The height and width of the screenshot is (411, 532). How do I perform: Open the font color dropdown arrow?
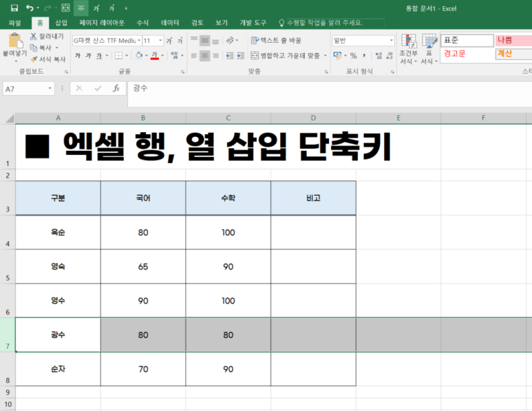[162, 56]
